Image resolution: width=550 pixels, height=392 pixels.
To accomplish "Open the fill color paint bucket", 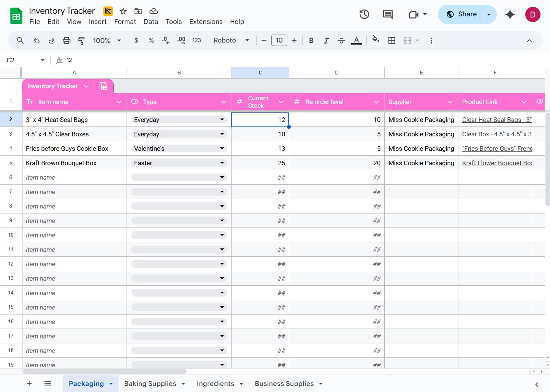I will 376,40.
